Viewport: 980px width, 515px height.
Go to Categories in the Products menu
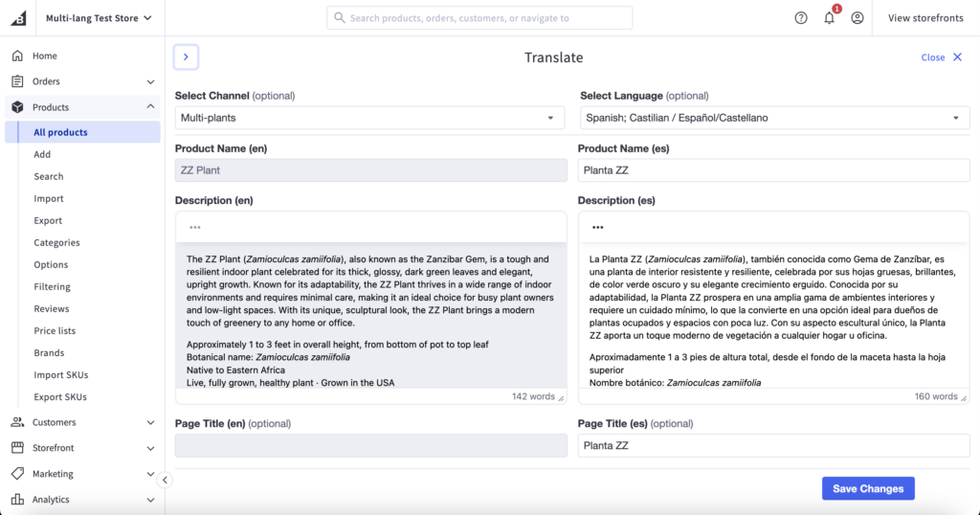56,243
